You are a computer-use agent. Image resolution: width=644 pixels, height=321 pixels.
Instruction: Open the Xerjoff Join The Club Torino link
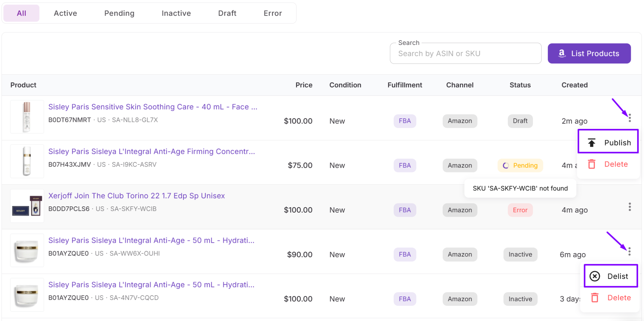(136, 196)
